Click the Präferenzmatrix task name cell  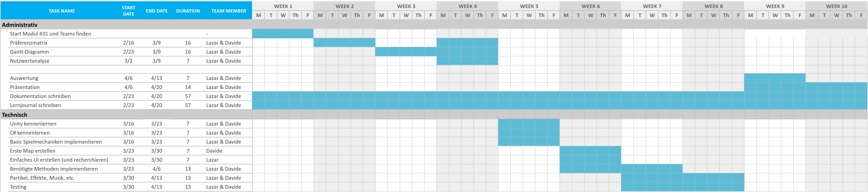coord(29,43)
